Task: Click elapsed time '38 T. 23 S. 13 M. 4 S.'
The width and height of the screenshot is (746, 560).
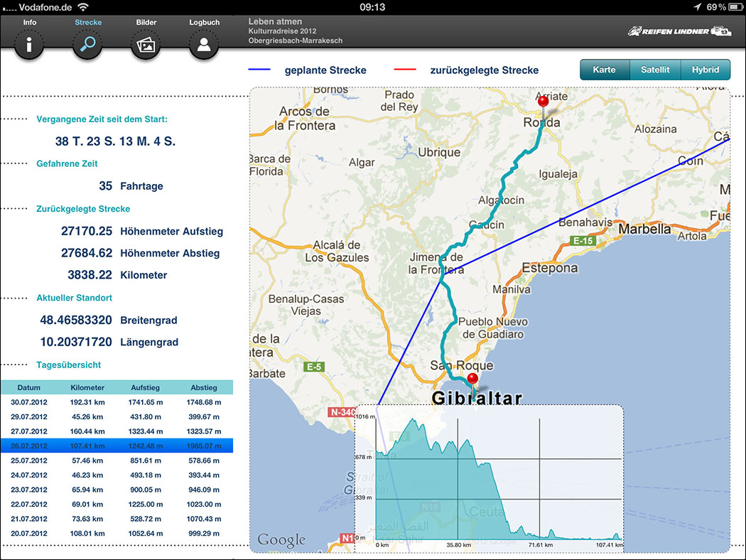Action: tap(115, 141)
